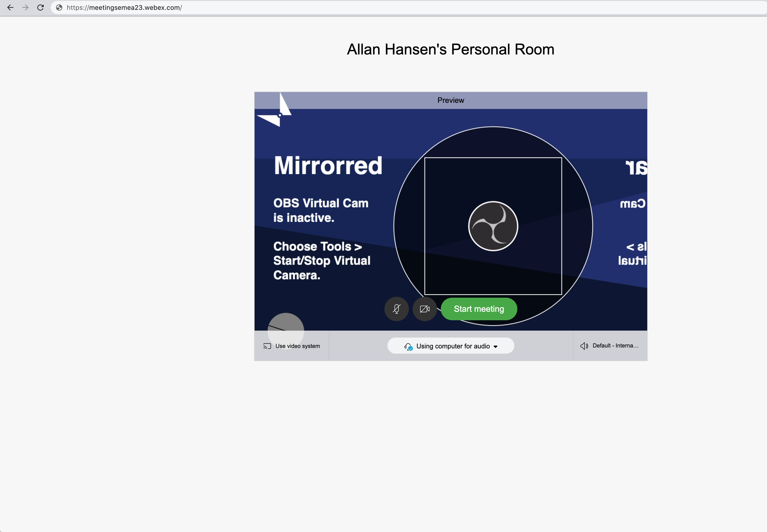Turn on the camera in the preview
Screen dimensions: 767x532
(x=425, y=309)
